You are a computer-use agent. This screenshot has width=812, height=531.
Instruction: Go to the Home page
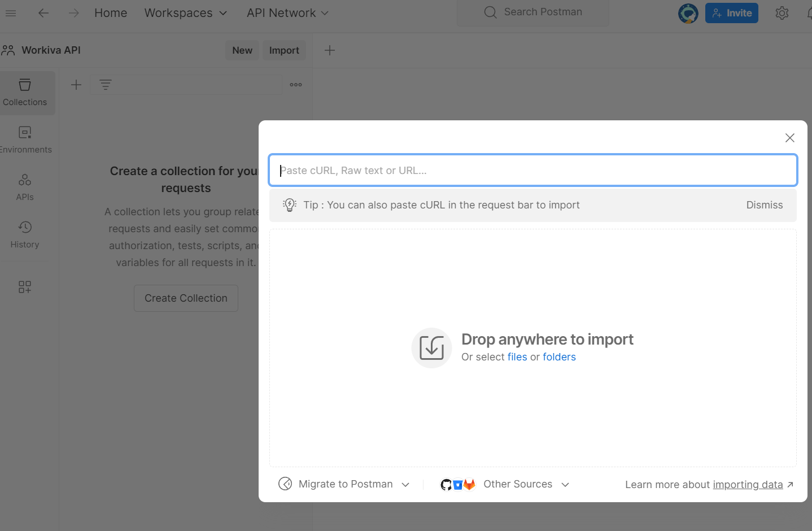(110, 12)
